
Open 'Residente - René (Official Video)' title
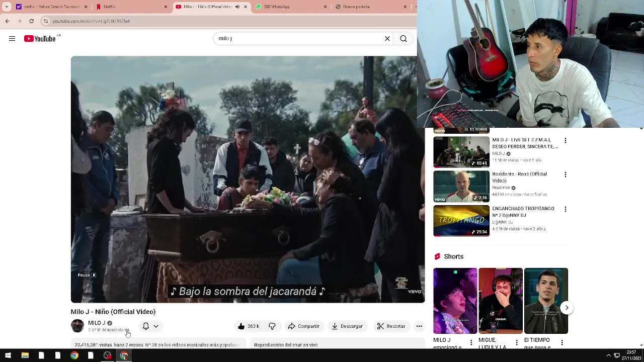click(x=519, y=177)
